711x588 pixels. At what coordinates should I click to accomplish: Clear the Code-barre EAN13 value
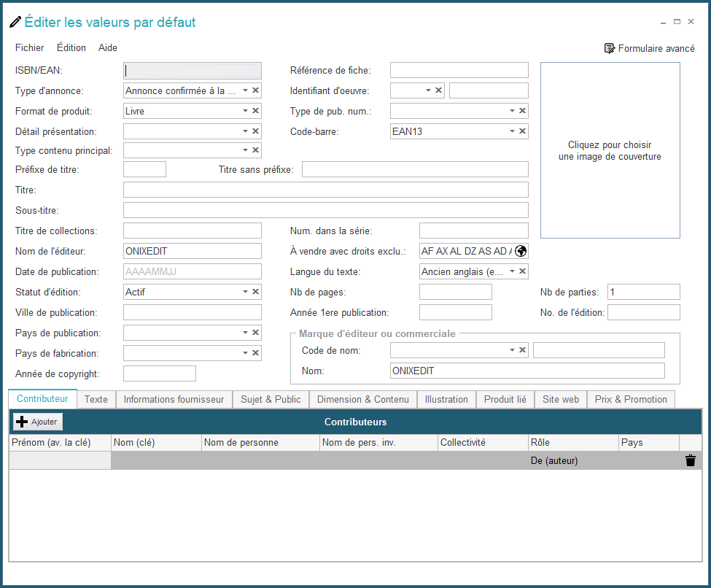click(x=522, y=131)
